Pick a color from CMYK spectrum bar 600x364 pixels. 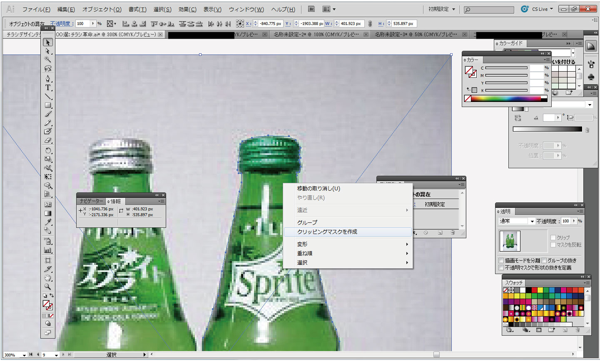click(506, 99)
